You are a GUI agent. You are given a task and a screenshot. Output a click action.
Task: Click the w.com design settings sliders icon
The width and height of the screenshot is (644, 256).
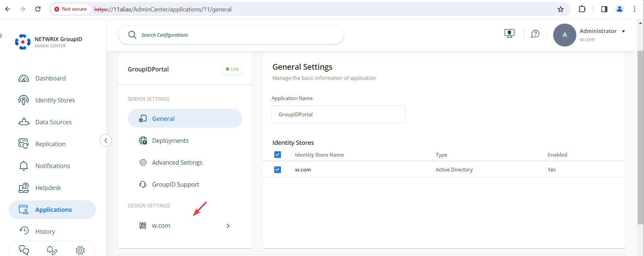tap(143, 226)
